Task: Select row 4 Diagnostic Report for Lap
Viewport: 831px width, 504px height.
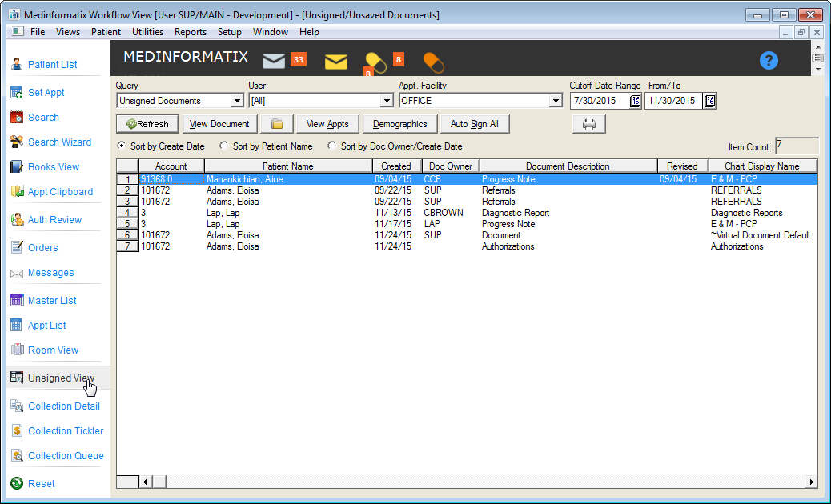Action: coord(467,213)
